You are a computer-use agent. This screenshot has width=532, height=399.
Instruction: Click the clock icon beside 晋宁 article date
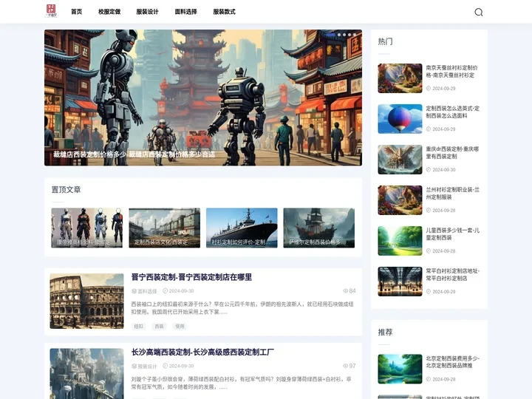pos(166,291)
